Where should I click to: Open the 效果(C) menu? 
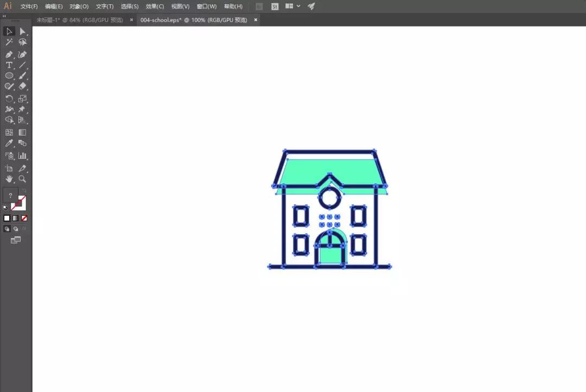click(155, 7)
